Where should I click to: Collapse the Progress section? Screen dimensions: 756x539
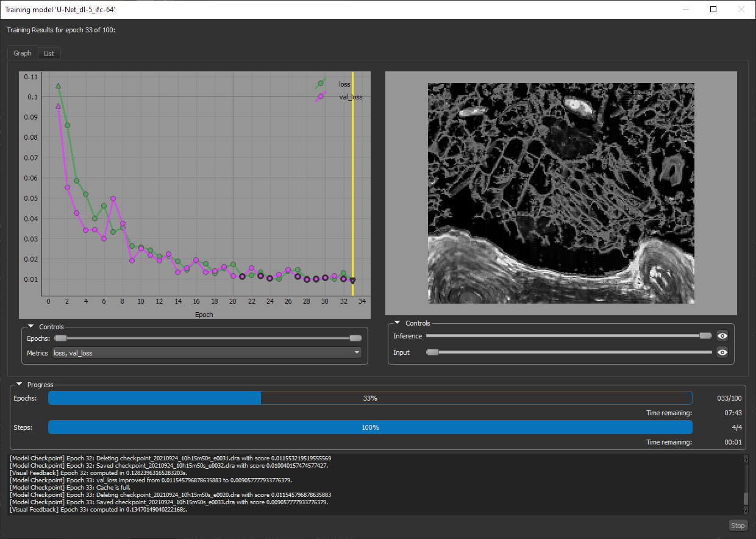pos(20,385)
